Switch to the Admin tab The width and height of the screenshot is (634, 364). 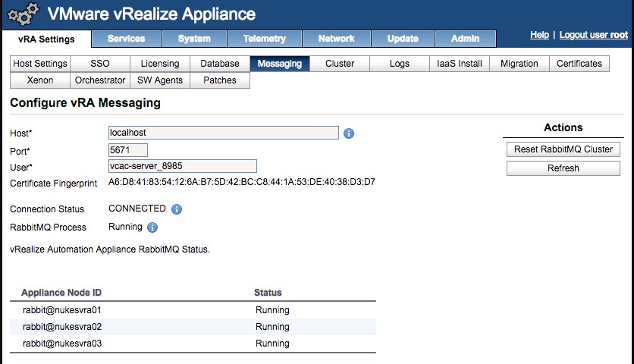click(x=465, y=39)
